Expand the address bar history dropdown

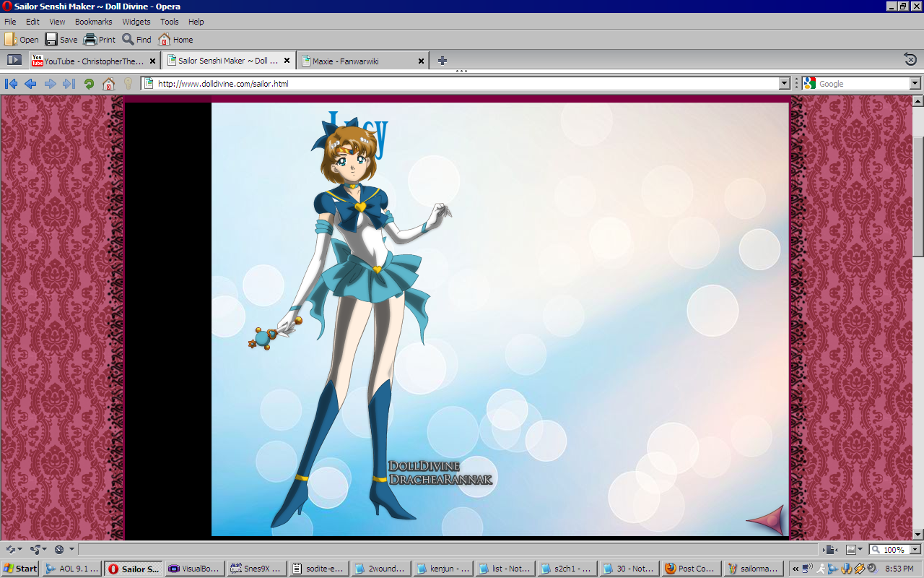tap(785, 84)
